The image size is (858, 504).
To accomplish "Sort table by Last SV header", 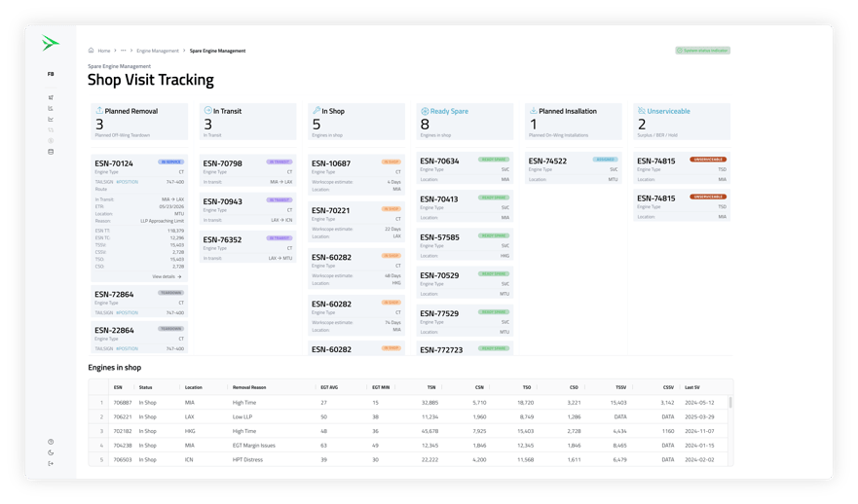I will coord(692,387).
